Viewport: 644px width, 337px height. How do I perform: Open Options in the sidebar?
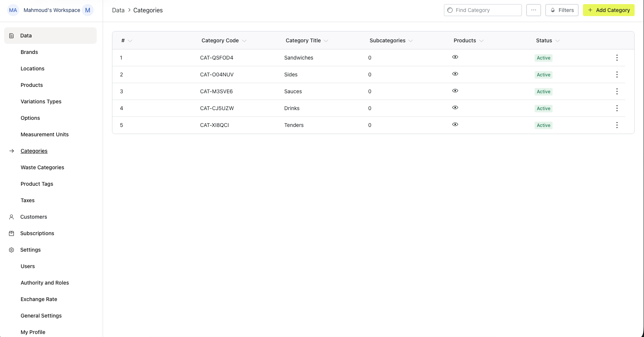tap(30, 118)
